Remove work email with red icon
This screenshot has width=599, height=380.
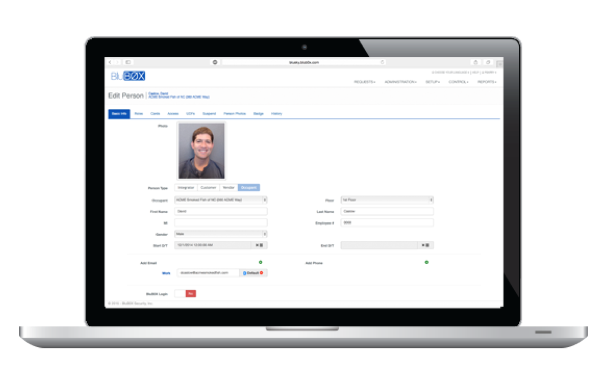(262, 273)
